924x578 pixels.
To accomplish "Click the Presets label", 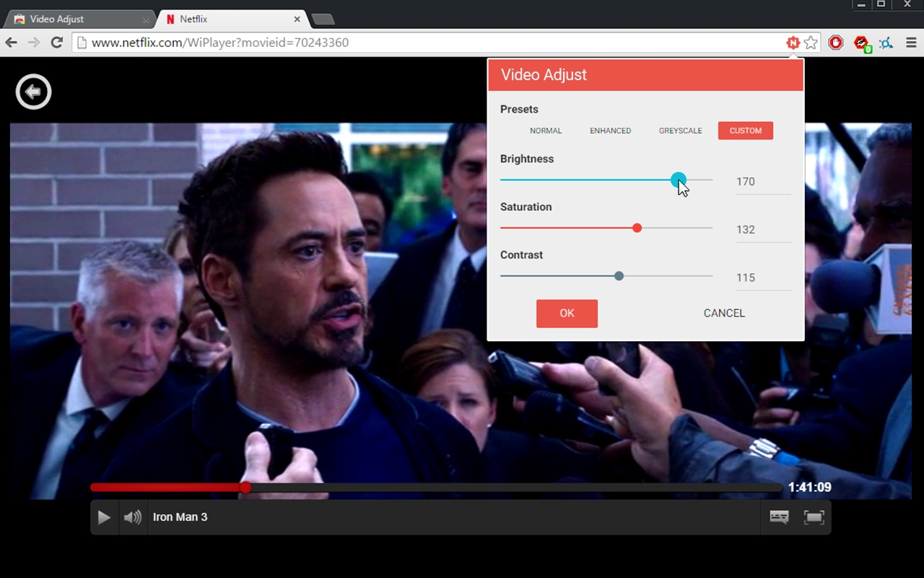I will click(519, 110).
